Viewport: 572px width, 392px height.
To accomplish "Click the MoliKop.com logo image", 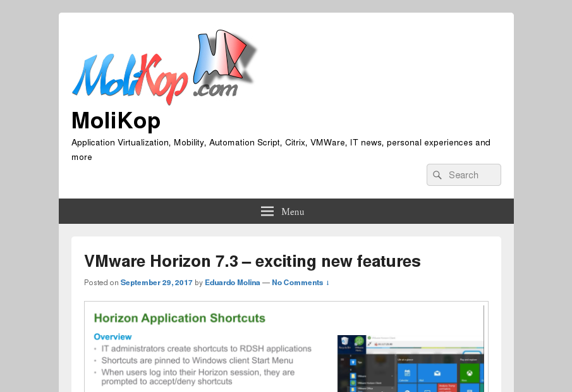I will click(164, 68).
